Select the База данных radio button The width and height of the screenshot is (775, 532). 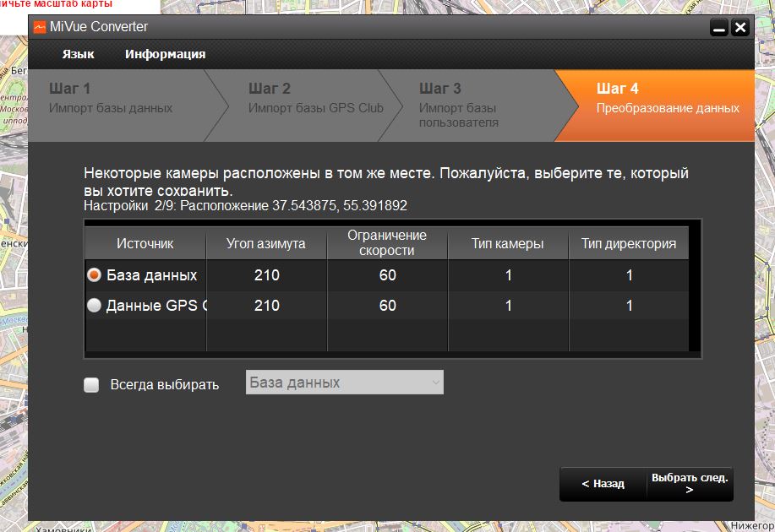95,275
